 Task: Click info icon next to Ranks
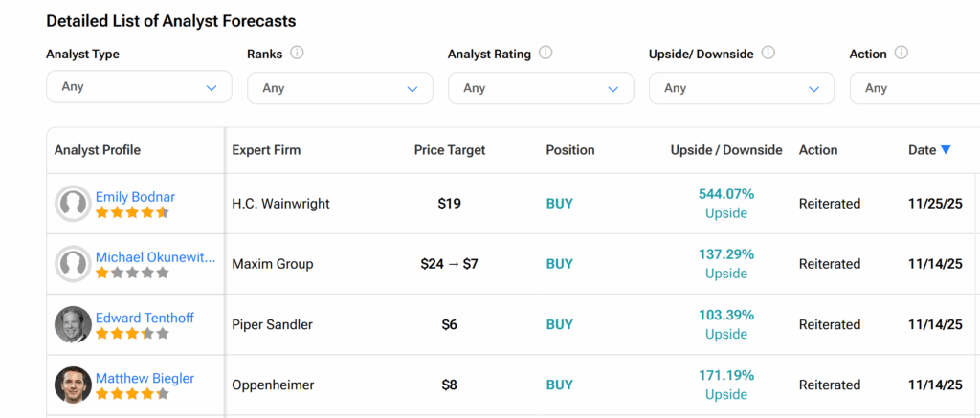coord(297,54)
